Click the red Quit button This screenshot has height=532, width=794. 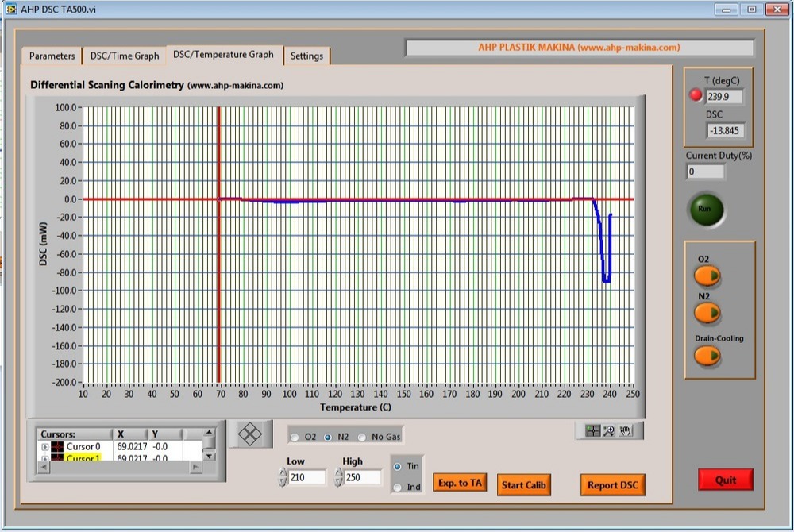[726, 480]
